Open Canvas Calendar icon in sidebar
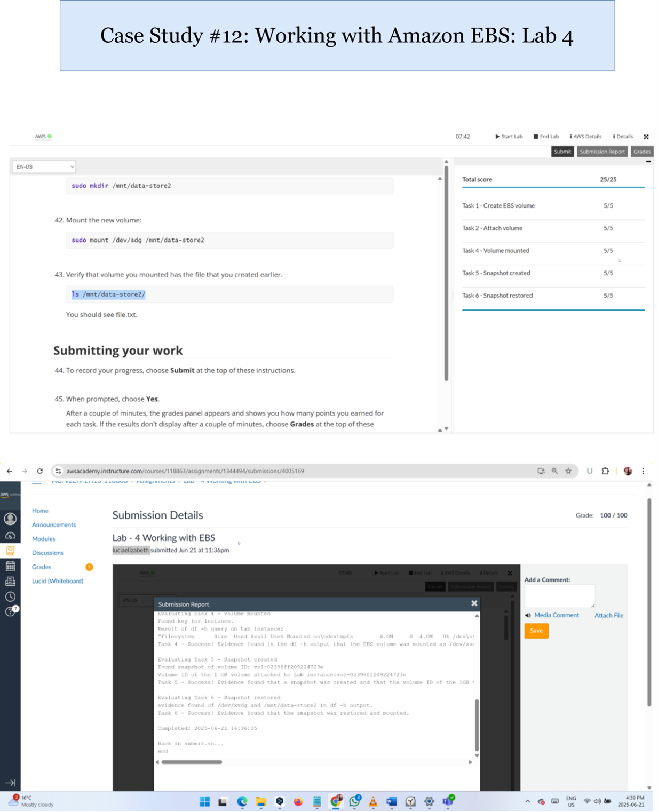Screen dimensions: 658x812 tap(10, 566)
